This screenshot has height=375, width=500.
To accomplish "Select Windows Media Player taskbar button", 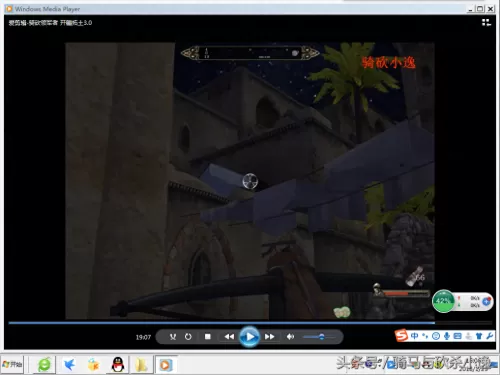I will click(x=166, y=365).
